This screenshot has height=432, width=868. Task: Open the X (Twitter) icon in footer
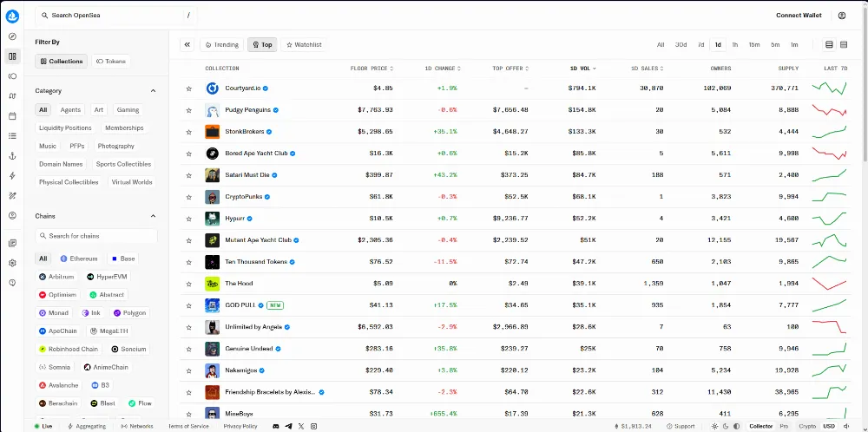301,427
